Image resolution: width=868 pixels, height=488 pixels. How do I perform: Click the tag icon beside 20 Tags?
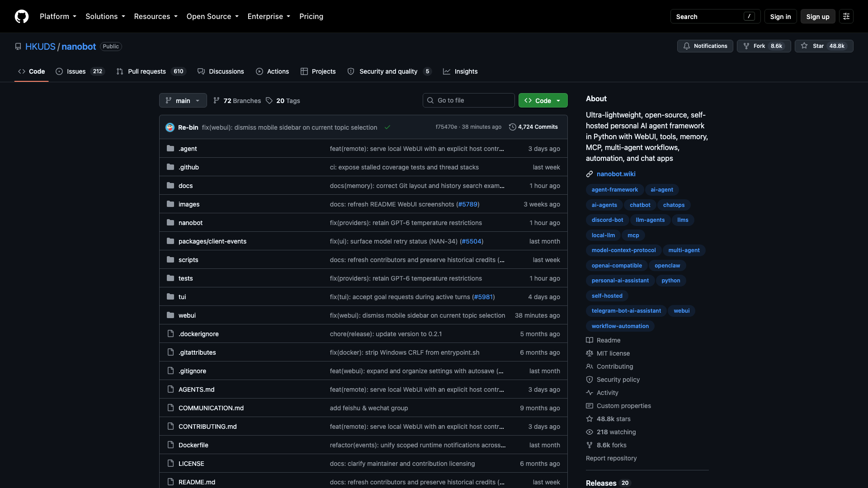click(x=269, y=100)
